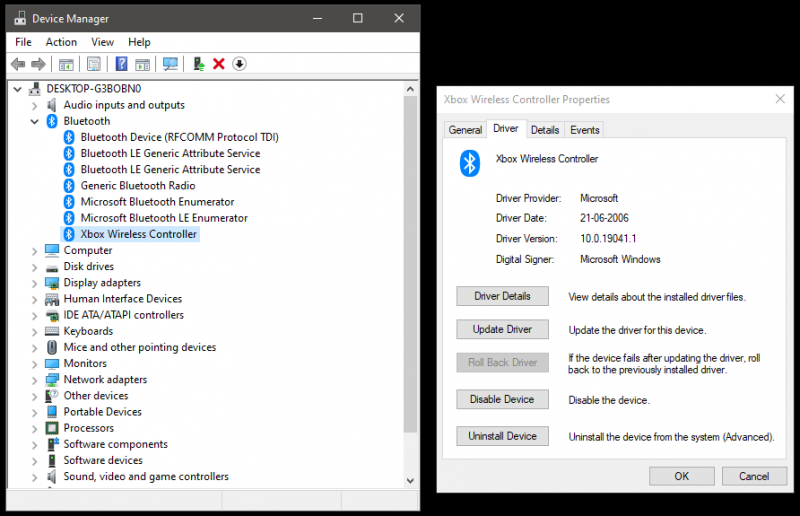Click Cancel in the Properties dialog
The height and width of the screenshot is (516, 800).
[754, 476]
